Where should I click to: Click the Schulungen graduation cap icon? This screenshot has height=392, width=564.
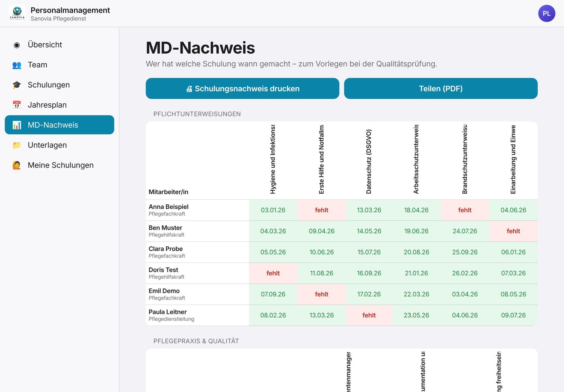coord(17,85)
